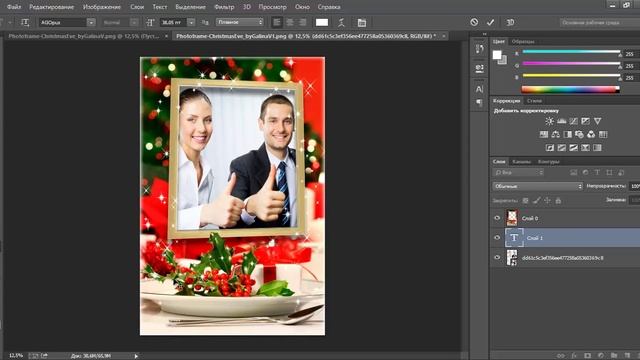Open the font family dropdown arrow
Screen dimensions: 640x360
point(91,22)
